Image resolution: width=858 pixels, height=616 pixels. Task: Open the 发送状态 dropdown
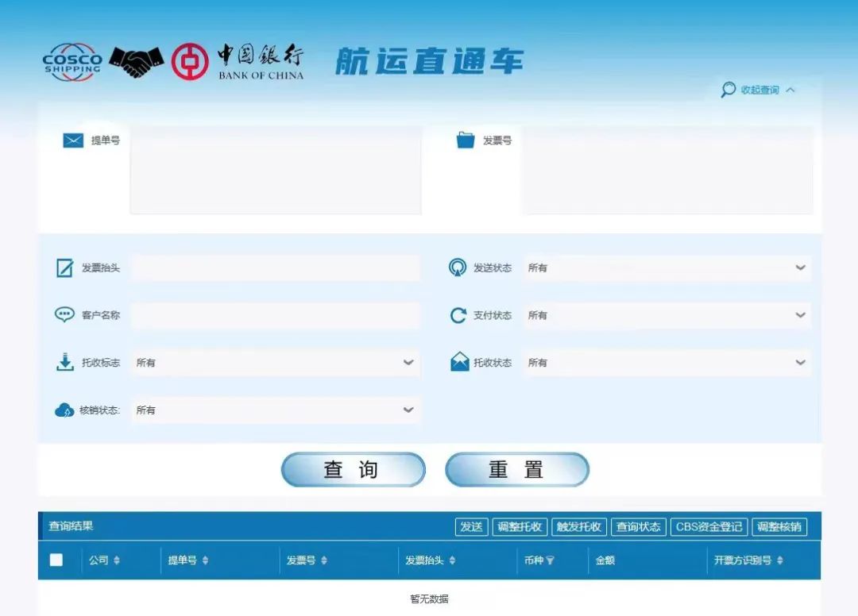[x=667, y=268]
